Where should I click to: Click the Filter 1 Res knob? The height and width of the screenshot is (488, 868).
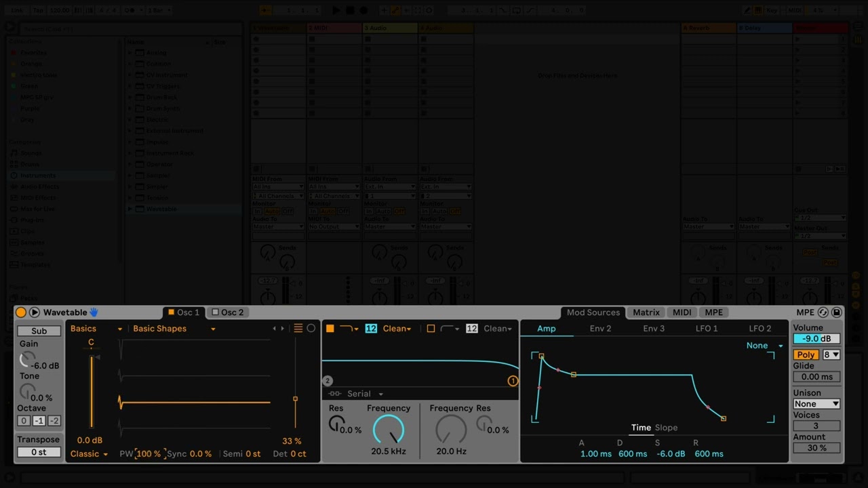[x=336, y=424]
